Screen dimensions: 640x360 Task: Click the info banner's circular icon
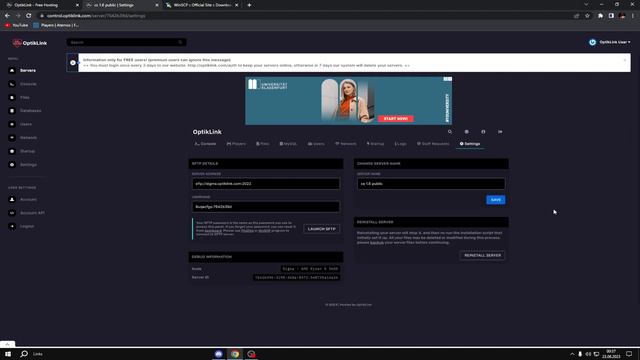click(73, 63)
